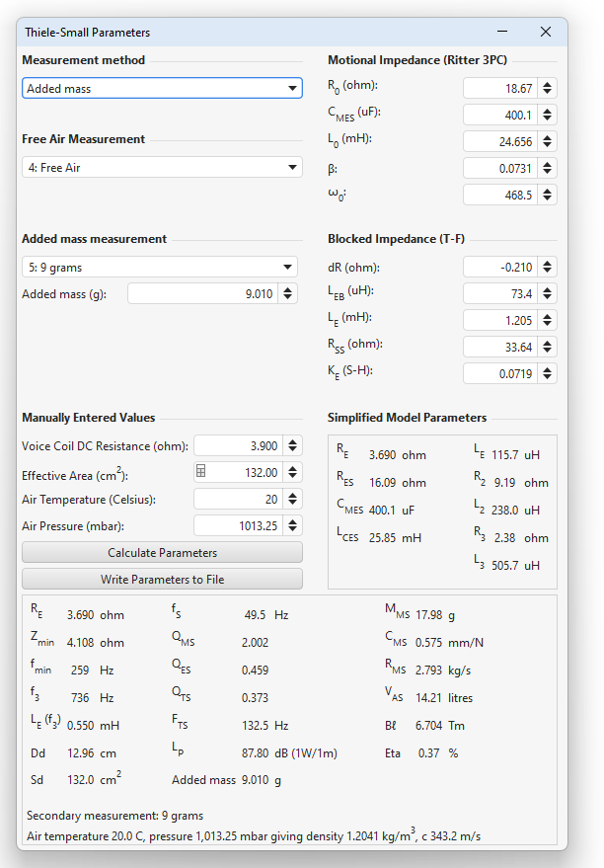Screen dimensions: 604x868
Task: Close the Thiele-Small Parameters window
Action: pyautogui.click(x=546, y=32)
